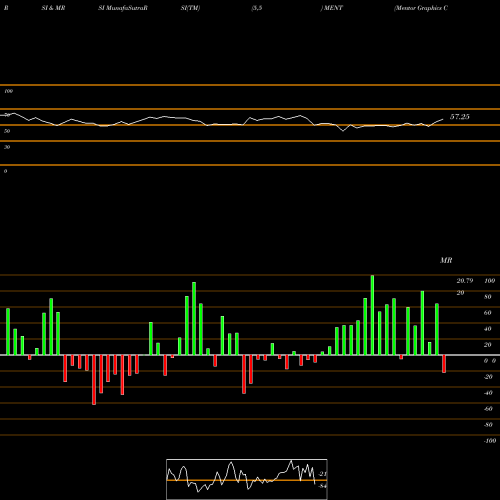Click the MR axis label 80
This screenshot has height=500, width=500.
tap(488, 297)
